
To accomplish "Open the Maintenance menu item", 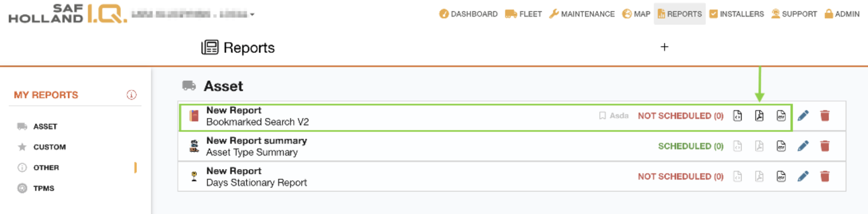I will [x=582, y=14].
